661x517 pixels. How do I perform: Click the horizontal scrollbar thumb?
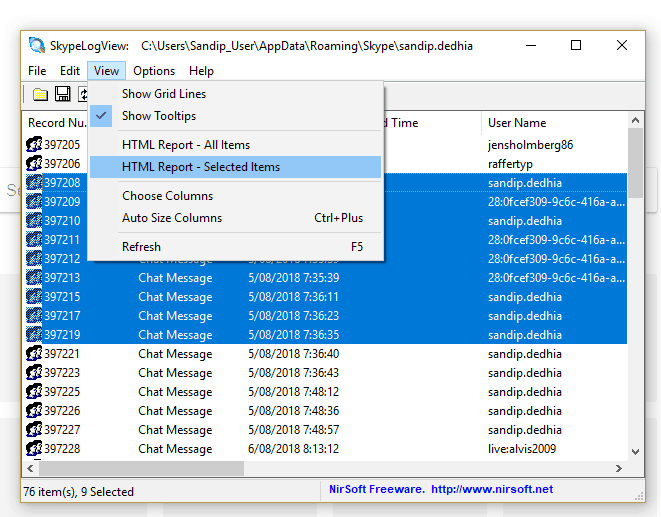point(141,469)
